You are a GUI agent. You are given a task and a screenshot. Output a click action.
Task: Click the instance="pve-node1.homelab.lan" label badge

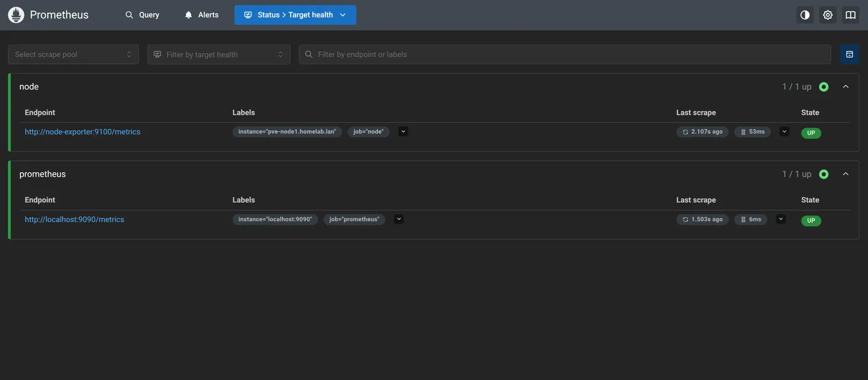(x=287, y=132)
